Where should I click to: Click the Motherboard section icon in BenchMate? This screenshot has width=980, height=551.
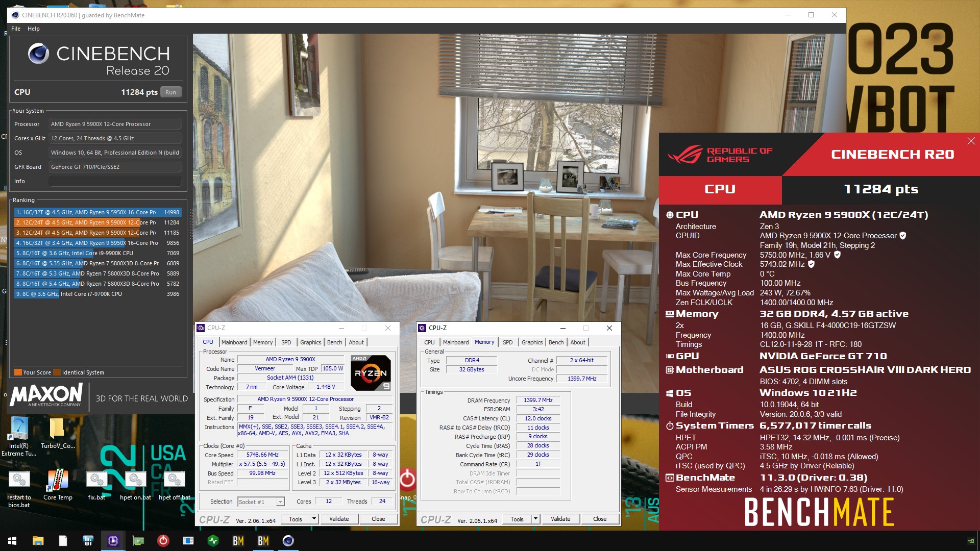pyautogui.click(x=670, y=370)
